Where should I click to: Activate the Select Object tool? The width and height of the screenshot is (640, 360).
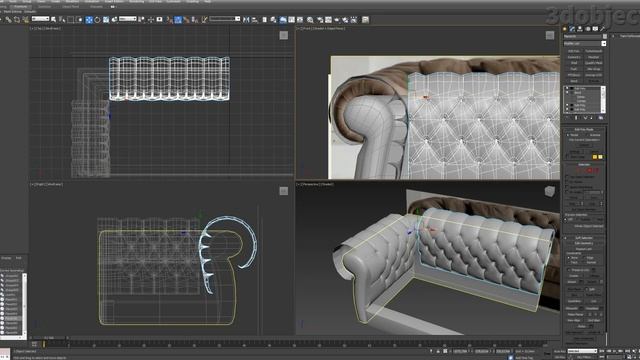coord(53,20)
